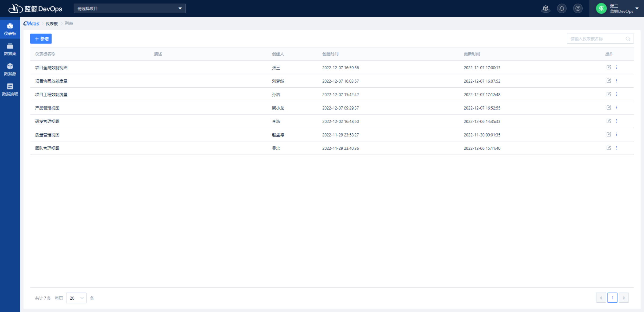Open the 数据集 dataset sidebar icon
This screenshot has width=644, height=312.
[10, 49]
